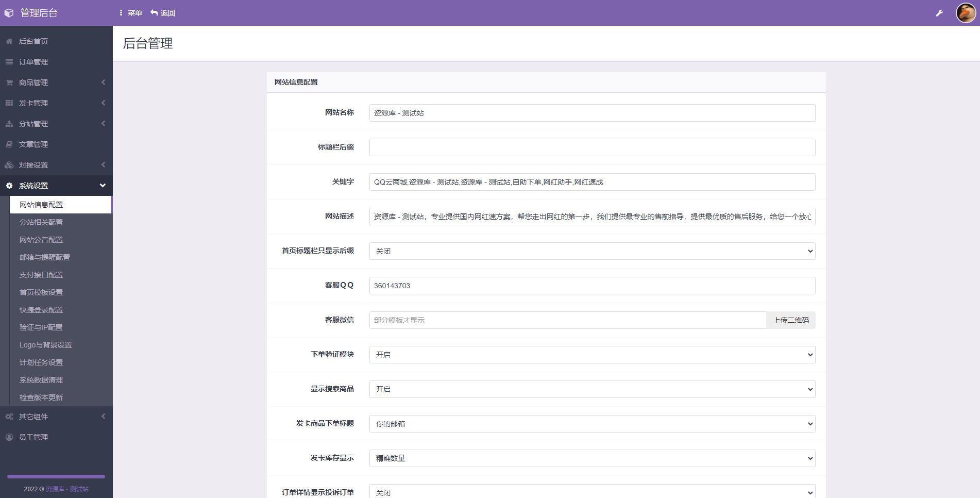Click the list icon next to 订单管理
The image size is (980, 498).
[x=9, y=62]
